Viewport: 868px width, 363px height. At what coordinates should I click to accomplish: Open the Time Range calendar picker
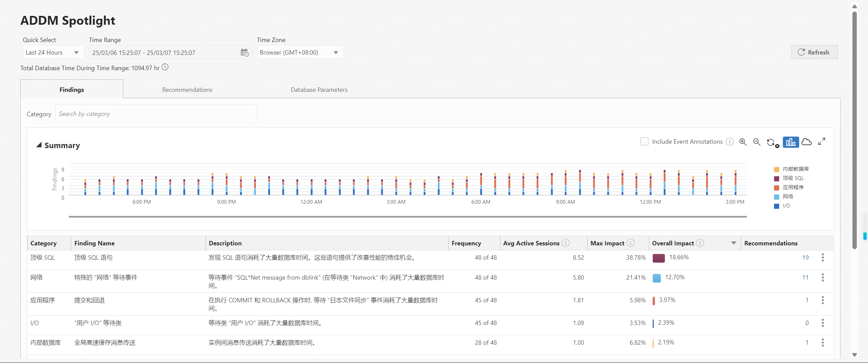[245, 53]
